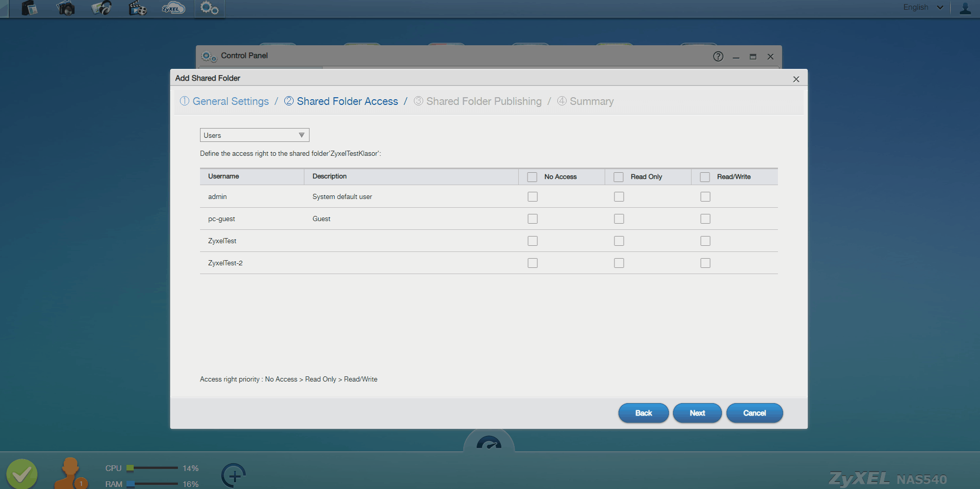Select the admin username row text
Image resolution: width=980 pixels, height=489 pixels.
pyautogui.click(x=217, y=197)
